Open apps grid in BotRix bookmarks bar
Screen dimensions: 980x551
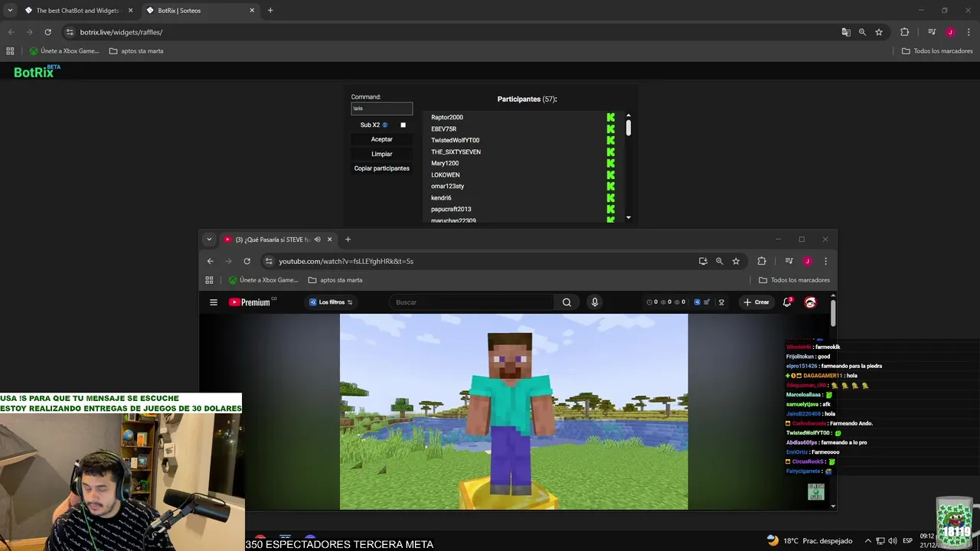(10, 51)
